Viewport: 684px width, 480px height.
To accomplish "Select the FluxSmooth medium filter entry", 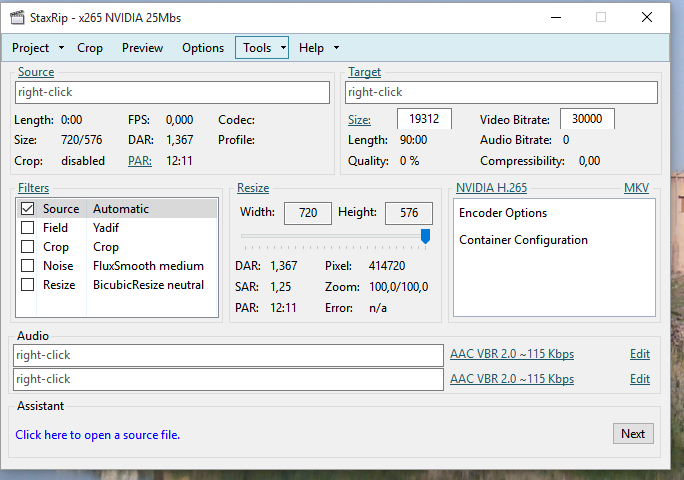I will click(148, 266).
